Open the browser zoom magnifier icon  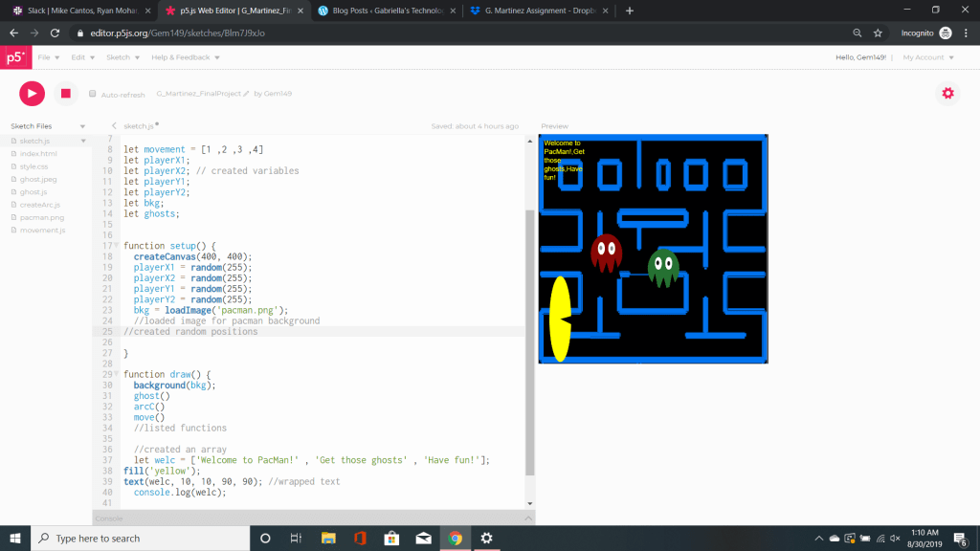pos(857,33)
